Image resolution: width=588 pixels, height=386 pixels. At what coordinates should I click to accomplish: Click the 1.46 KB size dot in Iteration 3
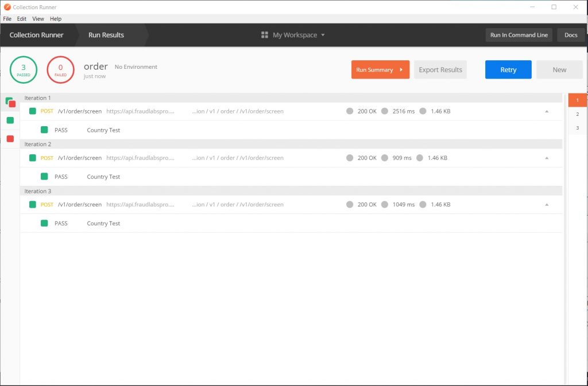[x=423, y=204]
